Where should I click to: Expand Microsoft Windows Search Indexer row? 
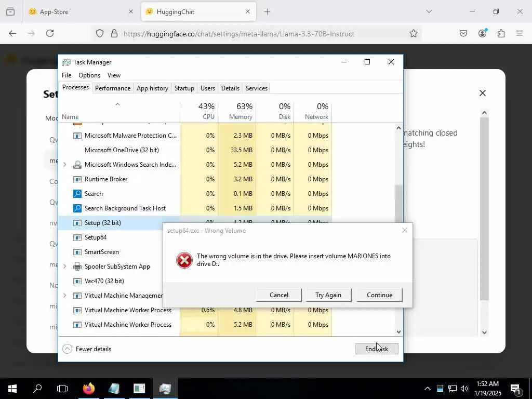tap(64, 165)
